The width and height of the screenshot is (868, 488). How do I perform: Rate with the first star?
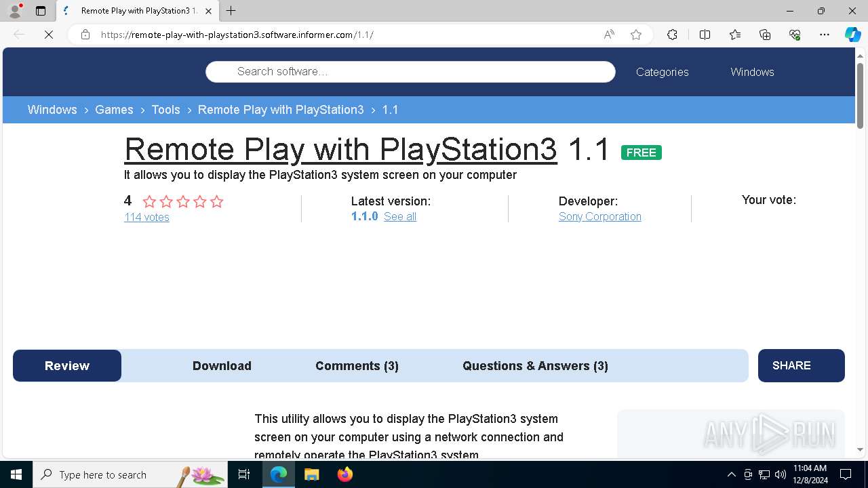(150, 201)
